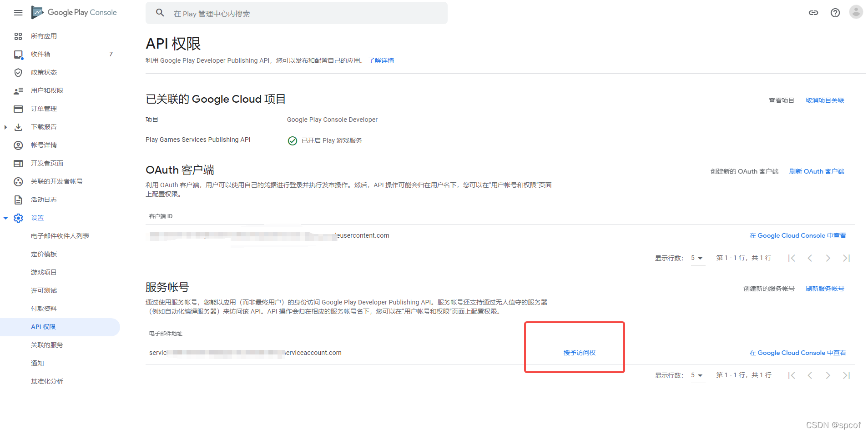View OAuth client in Google Cloud Console
The image size is (868, 434).
point(797,235)
